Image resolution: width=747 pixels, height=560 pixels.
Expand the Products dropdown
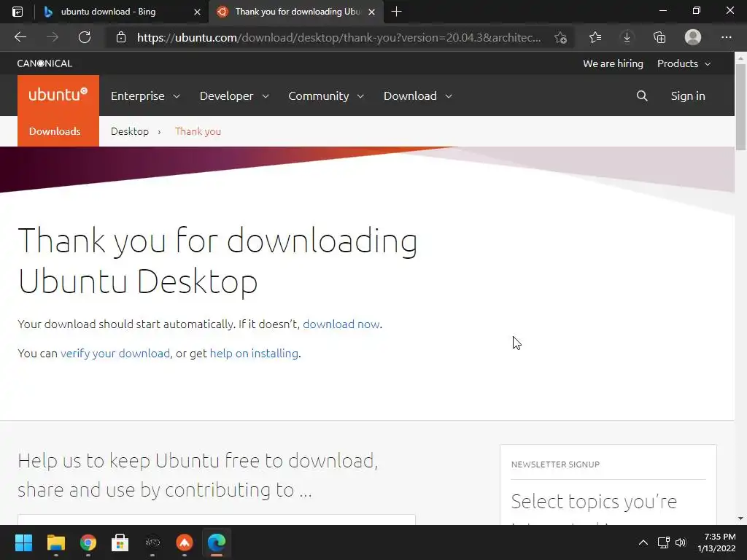pyautogui.click(x=684, y=63)
